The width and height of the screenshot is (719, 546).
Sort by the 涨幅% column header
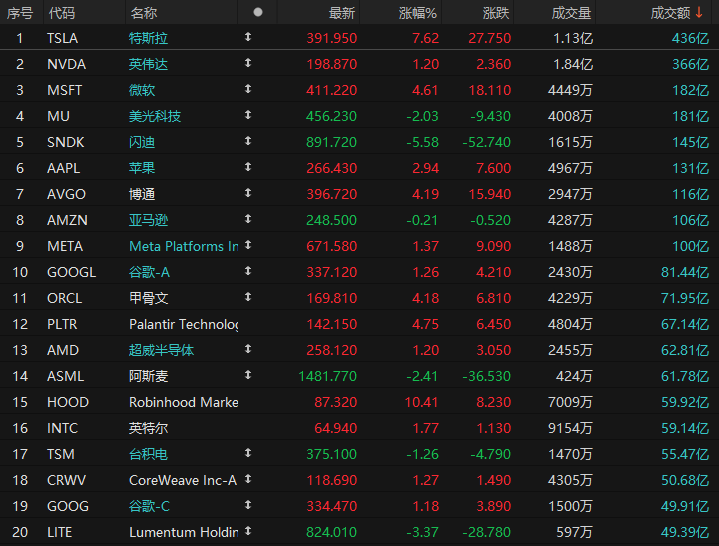418,13
